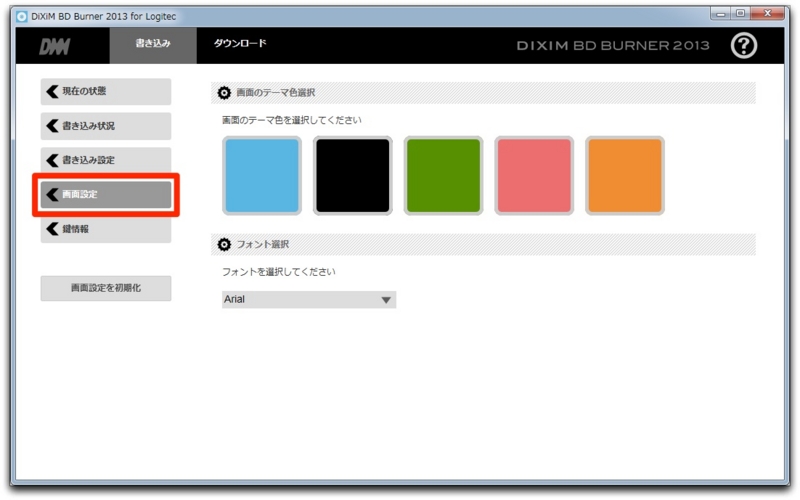
Task: Choose the pink theme color
Action: (534, 176)
